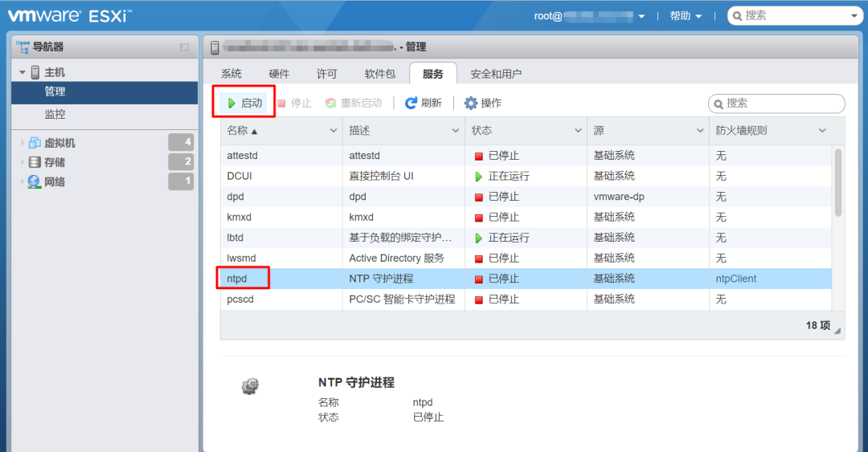Select 管理 in the navigator
The image size is (868, 452).
(x=104, y=92)
